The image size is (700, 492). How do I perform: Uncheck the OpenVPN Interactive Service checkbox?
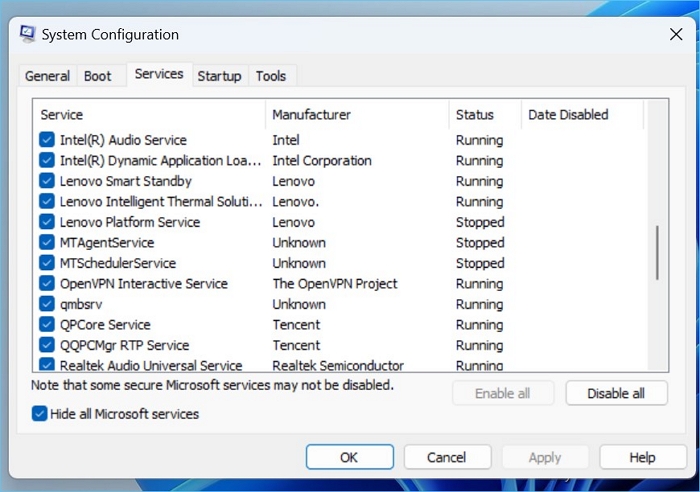[47, 284]
